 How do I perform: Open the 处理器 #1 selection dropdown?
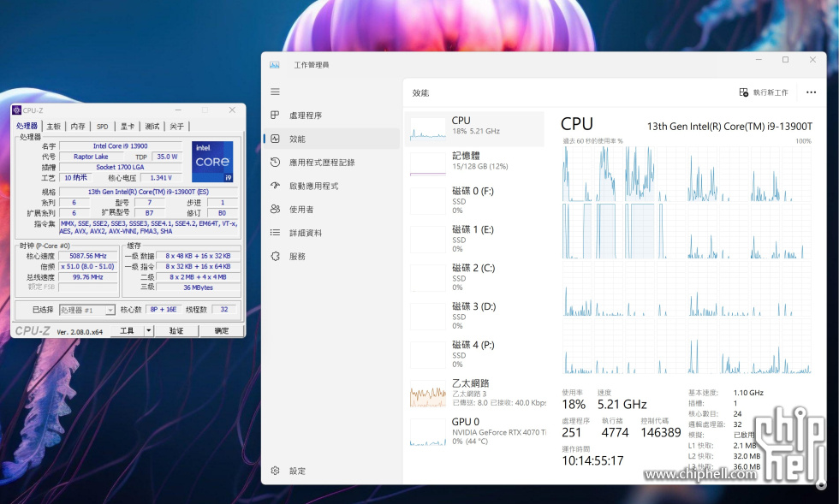tap(86, 310)
